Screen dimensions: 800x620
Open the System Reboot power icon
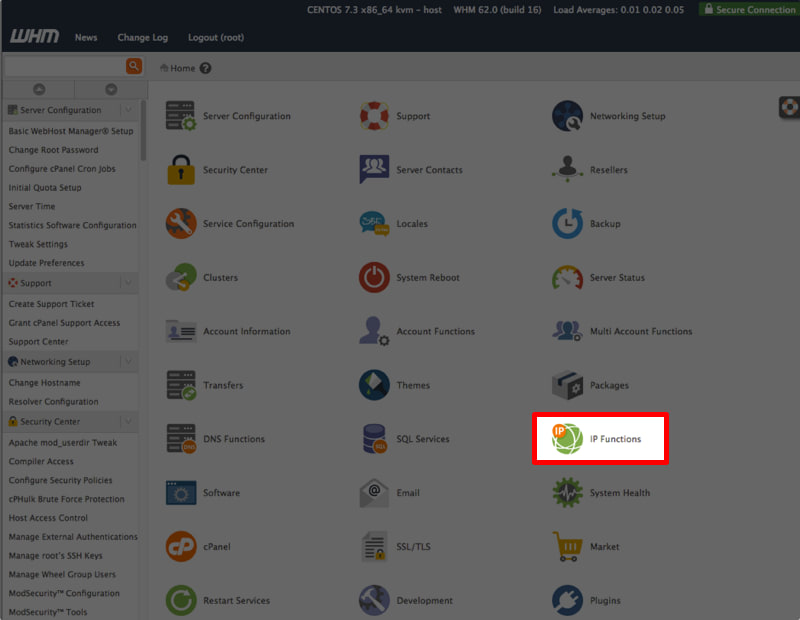tap(374, 277)
